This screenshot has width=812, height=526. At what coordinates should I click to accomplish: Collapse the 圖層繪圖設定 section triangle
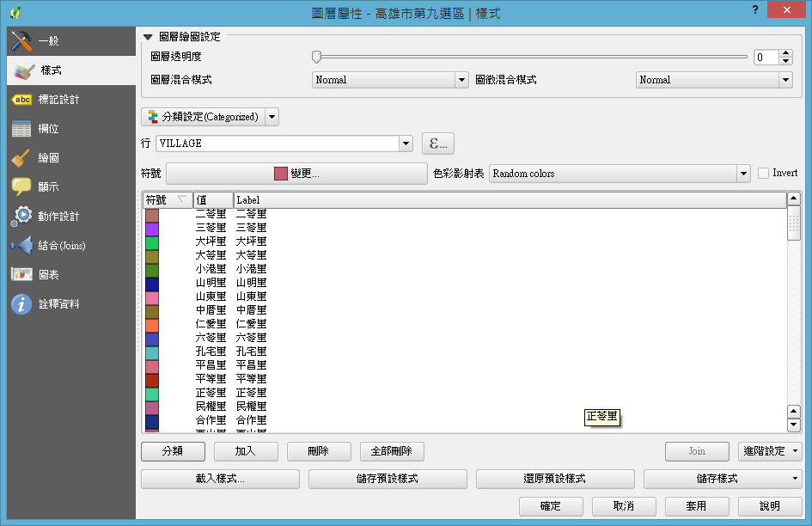148,37
